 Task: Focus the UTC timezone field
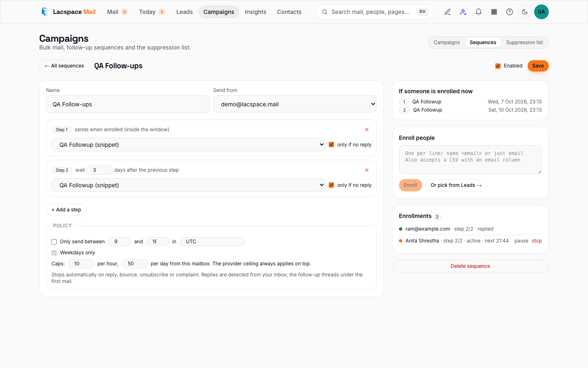pyautogui.click(x=212, y=242)
